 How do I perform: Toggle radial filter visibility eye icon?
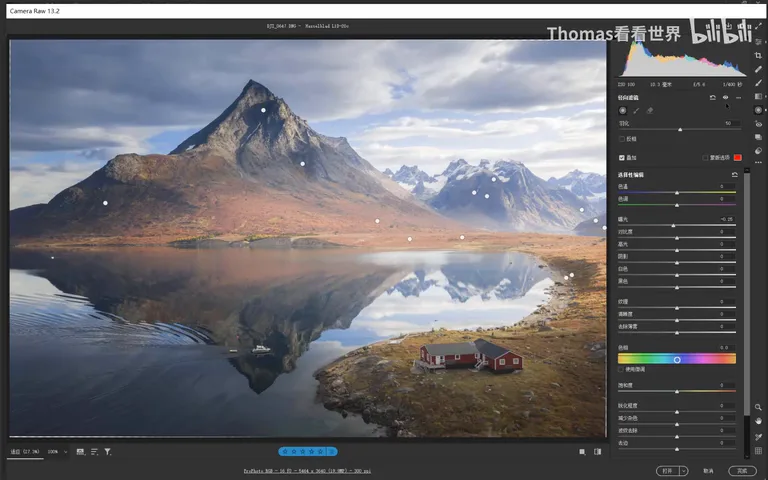(x=725, y=97)
